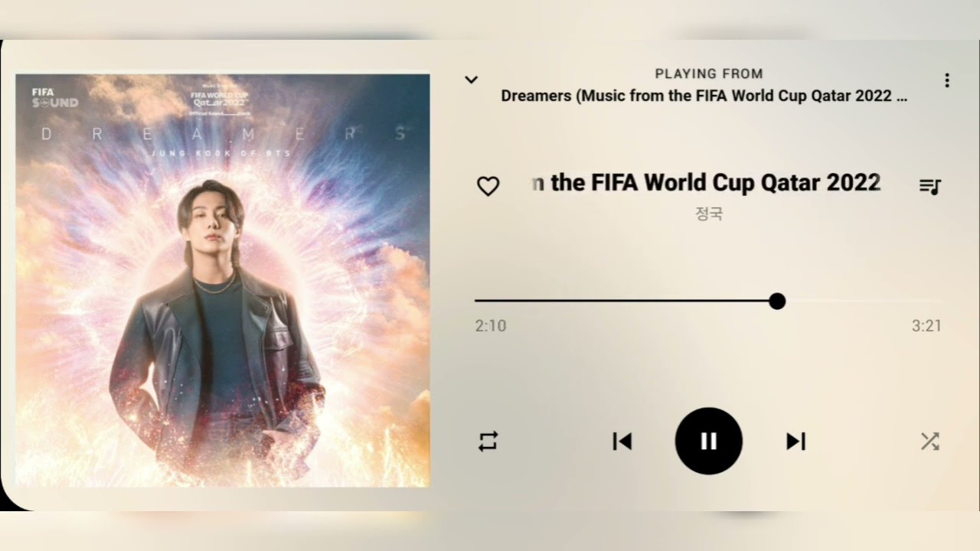Open artist 정국 page
980x551 pixels.
point(709,214)
